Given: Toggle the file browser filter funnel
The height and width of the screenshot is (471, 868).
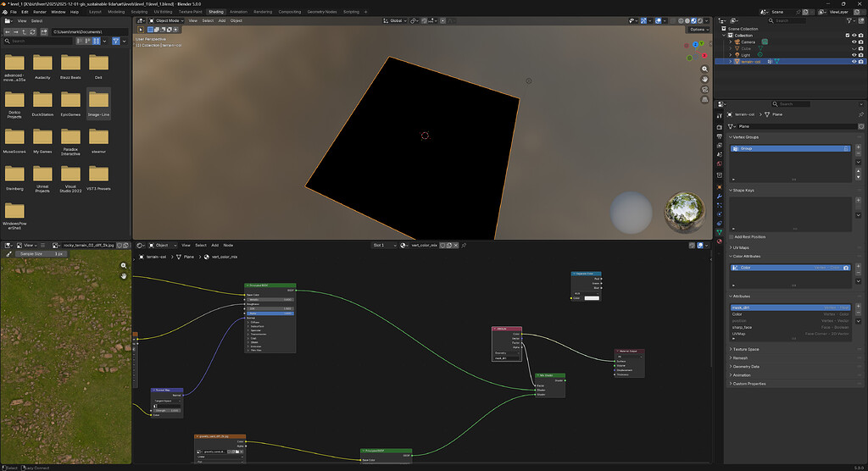Looking at the screenshot, I should click(115, 41).
